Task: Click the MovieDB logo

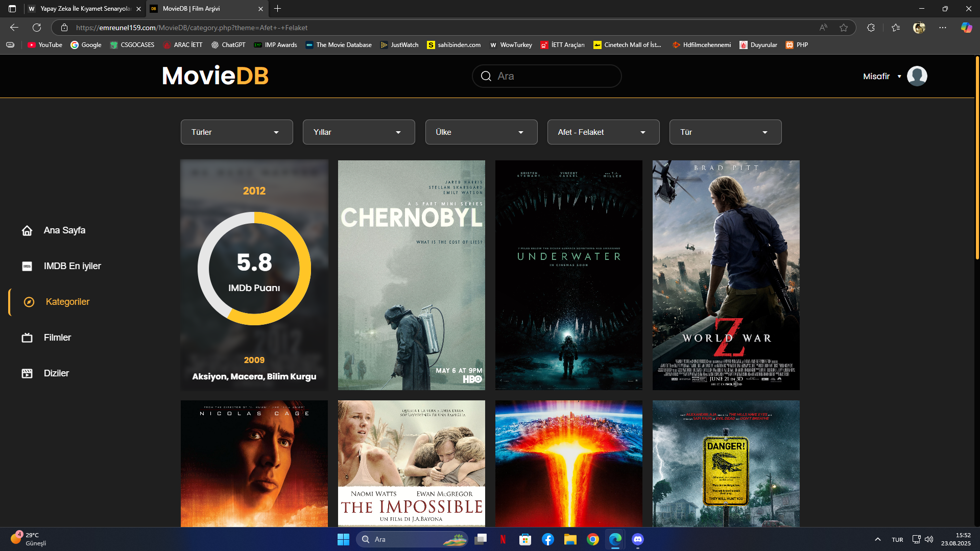Action: 215,76
